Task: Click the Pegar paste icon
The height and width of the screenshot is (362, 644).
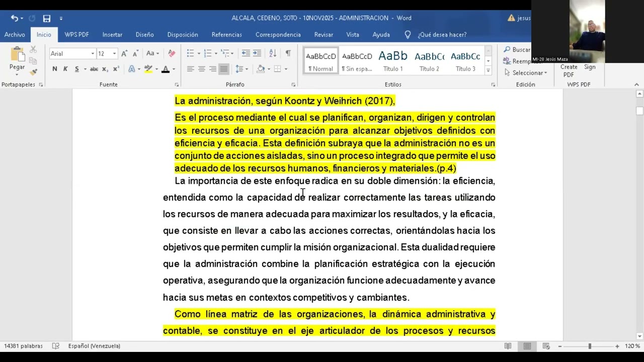Action: click(17, 54)
